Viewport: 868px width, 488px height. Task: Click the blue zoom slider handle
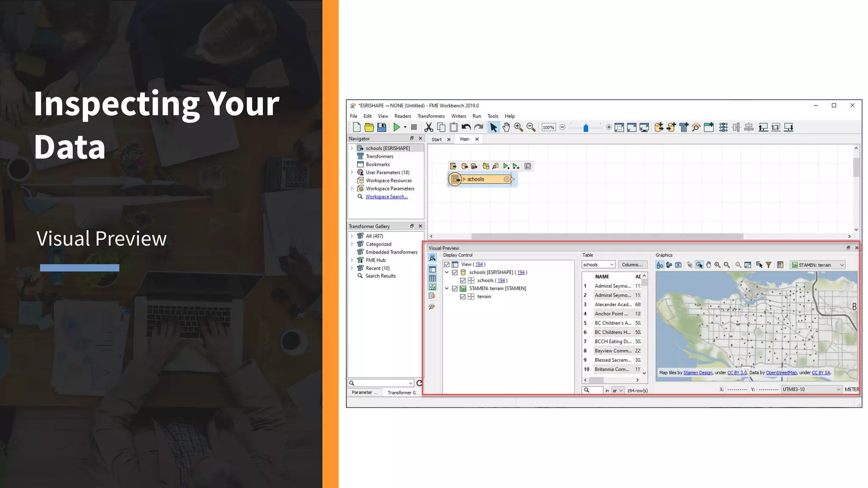586,128
